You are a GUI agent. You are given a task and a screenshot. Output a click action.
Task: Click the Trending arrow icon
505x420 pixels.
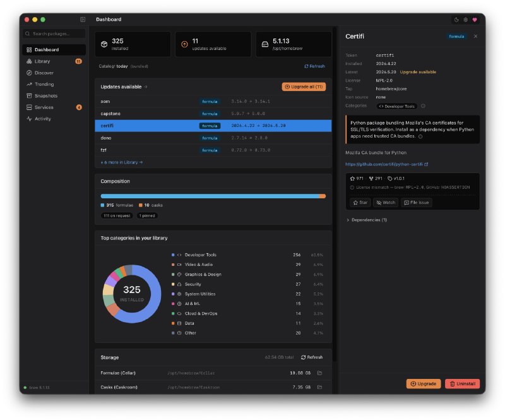click(29, 84)
